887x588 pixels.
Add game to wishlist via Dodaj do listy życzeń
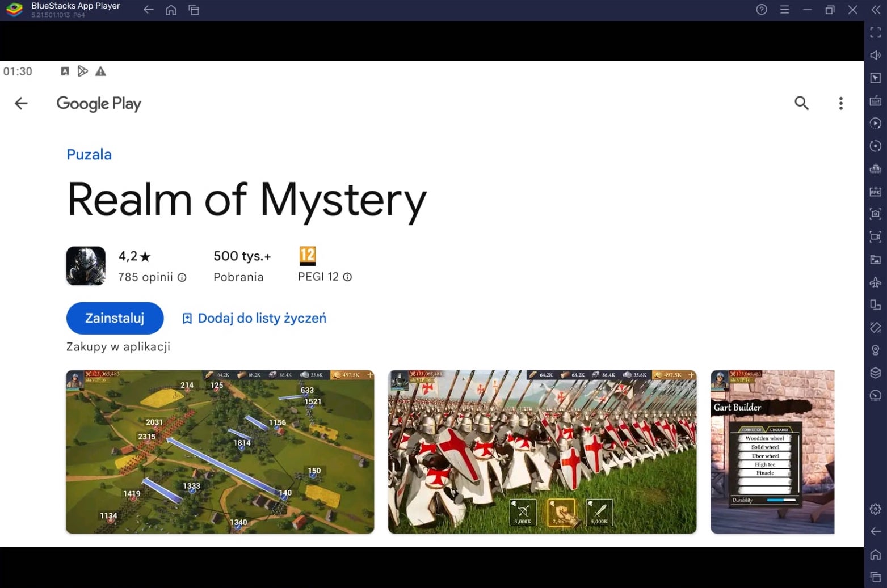[254, 318]
